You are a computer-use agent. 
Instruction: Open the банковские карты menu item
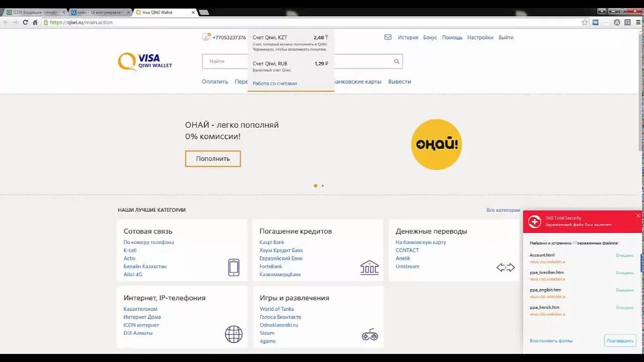click(x=358, y=81)
